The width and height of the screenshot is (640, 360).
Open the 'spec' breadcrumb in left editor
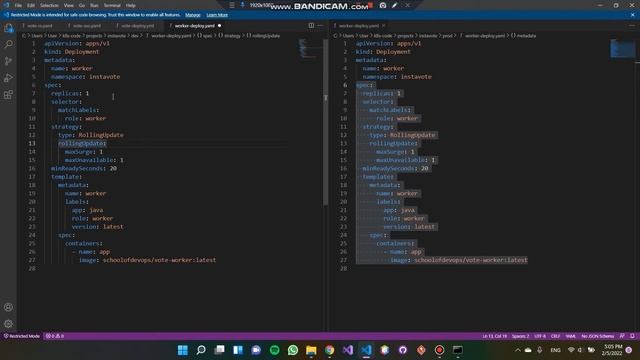tap(205, 36)
